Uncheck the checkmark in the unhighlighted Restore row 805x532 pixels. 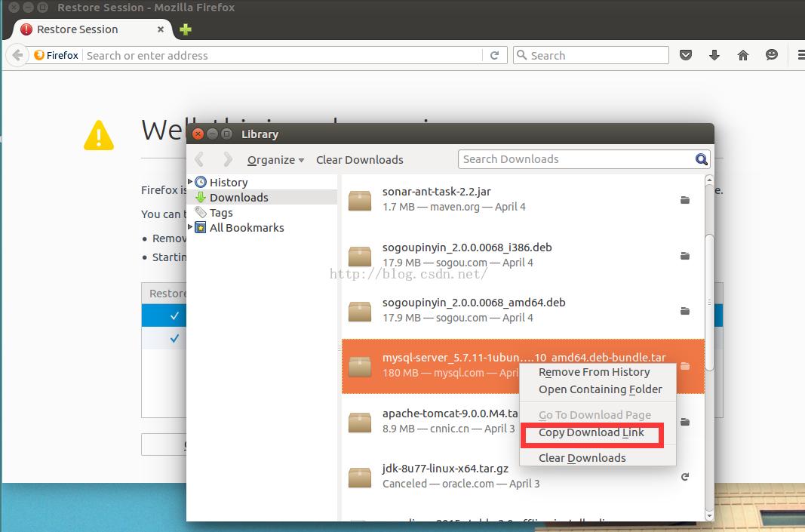(x=174, y=338)
